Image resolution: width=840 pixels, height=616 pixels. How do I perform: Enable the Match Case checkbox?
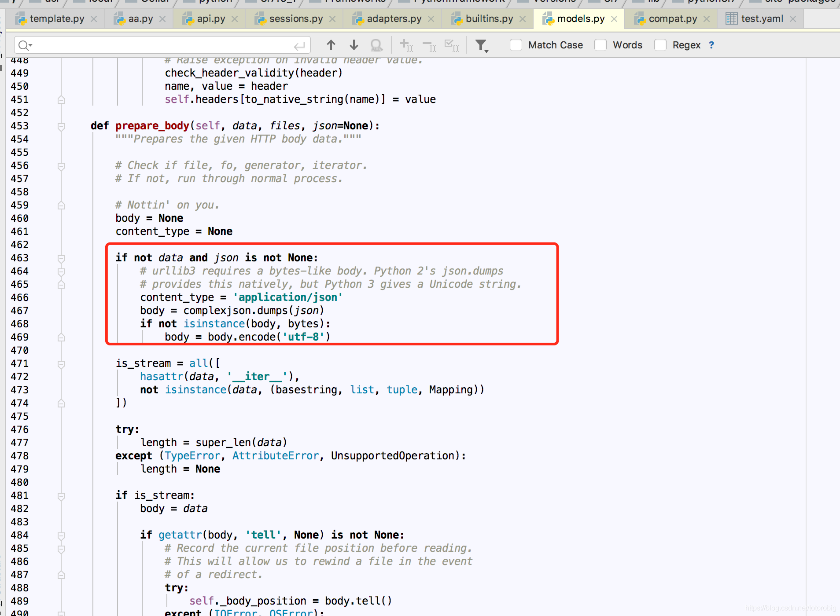click(516, 45)
